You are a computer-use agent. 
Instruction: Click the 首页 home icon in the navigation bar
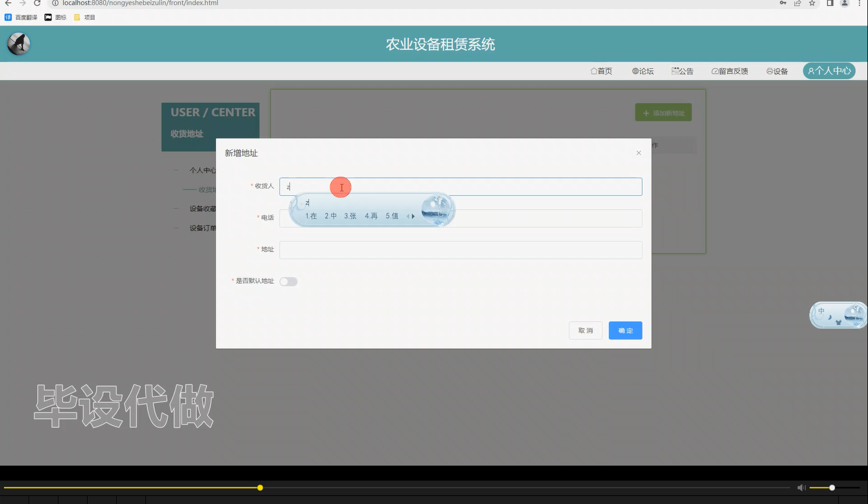(x=593, y=70)
